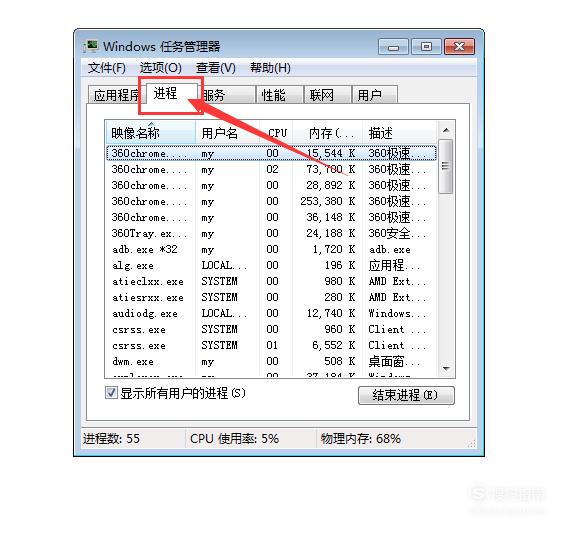Select the 360chrome row using 253,380 K
569x540 pixels.
[271, 201]
